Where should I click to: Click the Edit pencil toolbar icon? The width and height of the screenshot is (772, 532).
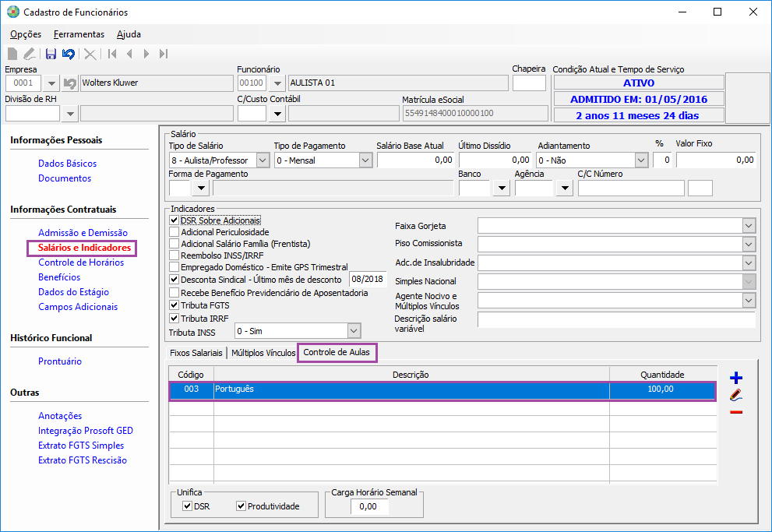click(x=30, y=54)
